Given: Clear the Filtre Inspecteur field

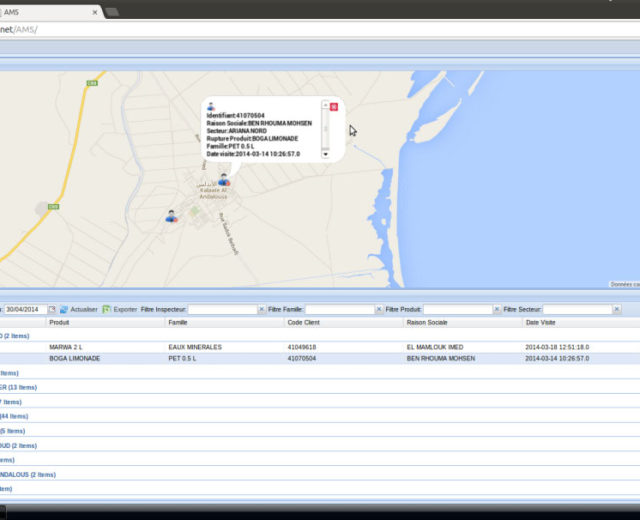Looking at the screenshot, I should pos(262,310).
